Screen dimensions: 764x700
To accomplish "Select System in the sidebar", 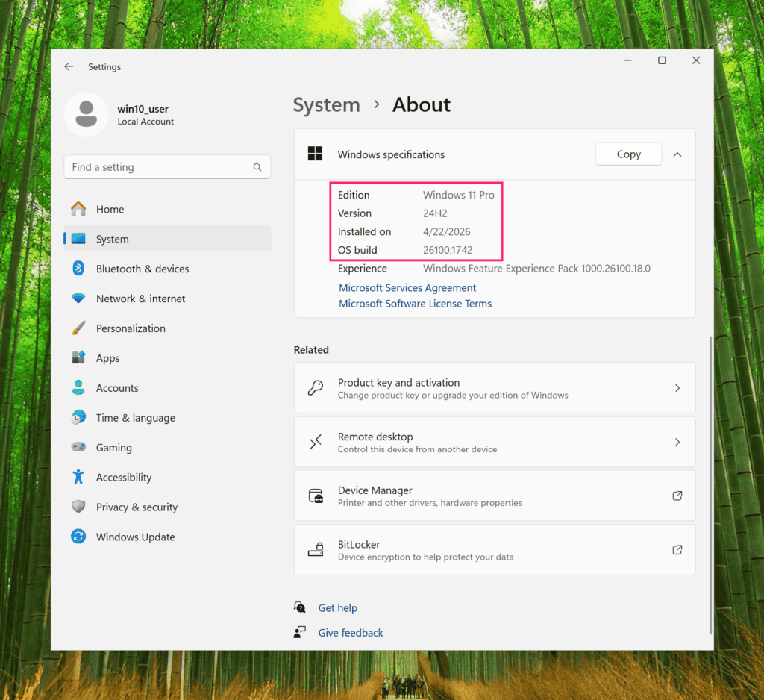I will [x=167, y=239].
